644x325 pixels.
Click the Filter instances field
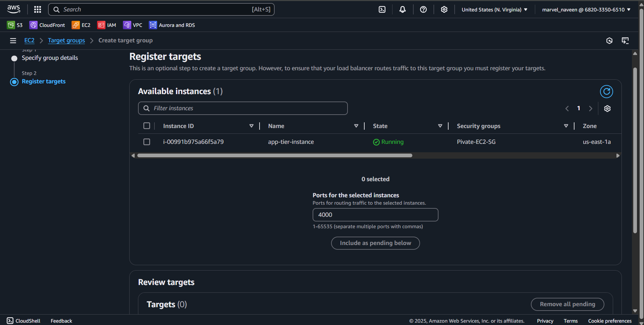tap(243, 108)
